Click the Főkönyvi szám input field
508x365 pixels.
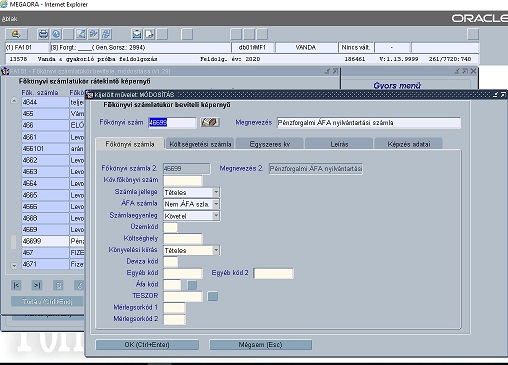click(172, 122)
